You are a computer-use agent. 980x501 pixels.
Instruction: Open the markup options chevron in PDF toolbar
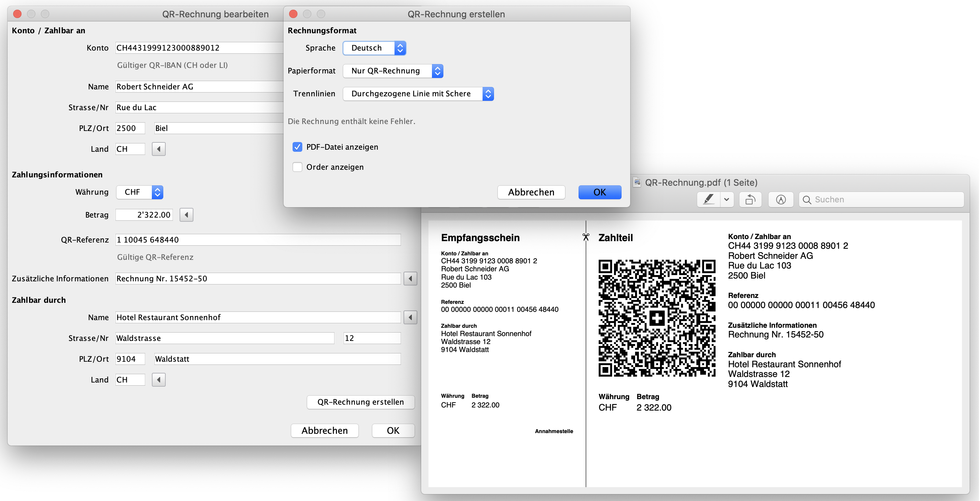(726, 200)
